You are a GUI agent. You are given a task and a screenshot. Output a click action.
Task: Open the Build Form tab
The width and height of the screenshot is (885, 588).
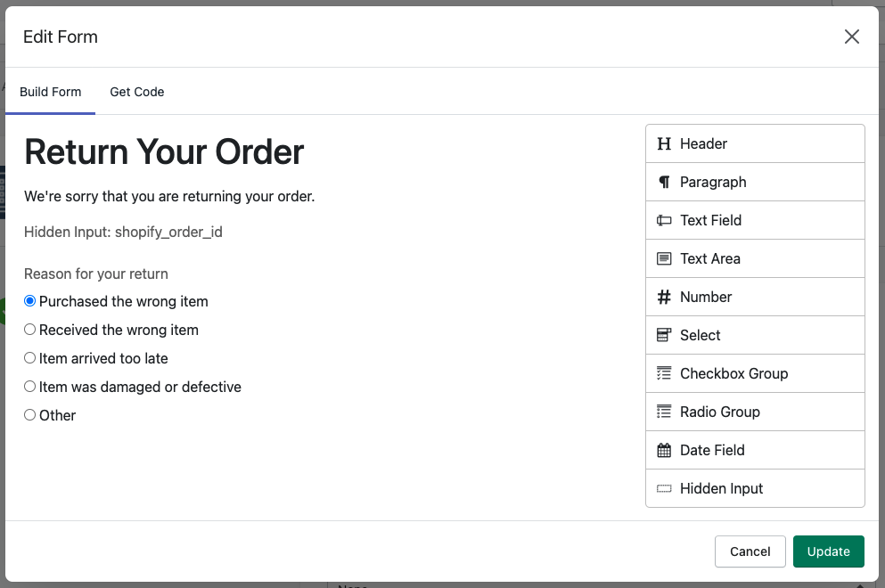[50, 92]
